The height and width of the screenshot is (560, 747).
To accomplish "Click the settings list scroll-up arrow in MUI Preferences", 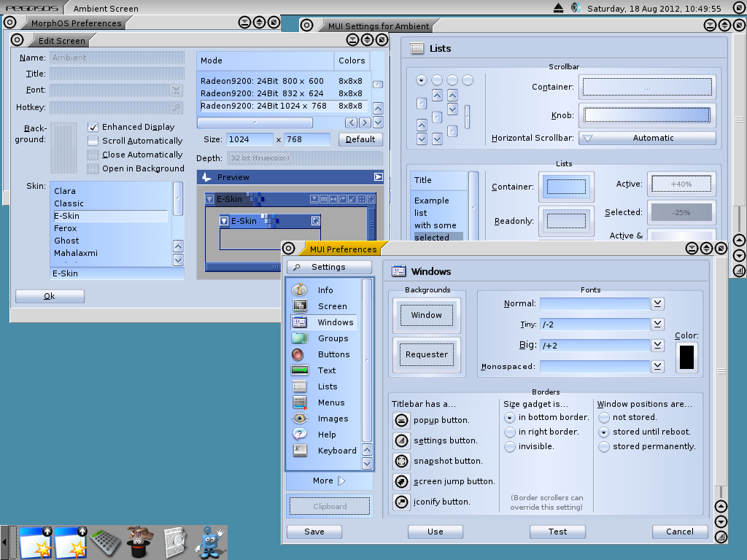I will [367, 449].
